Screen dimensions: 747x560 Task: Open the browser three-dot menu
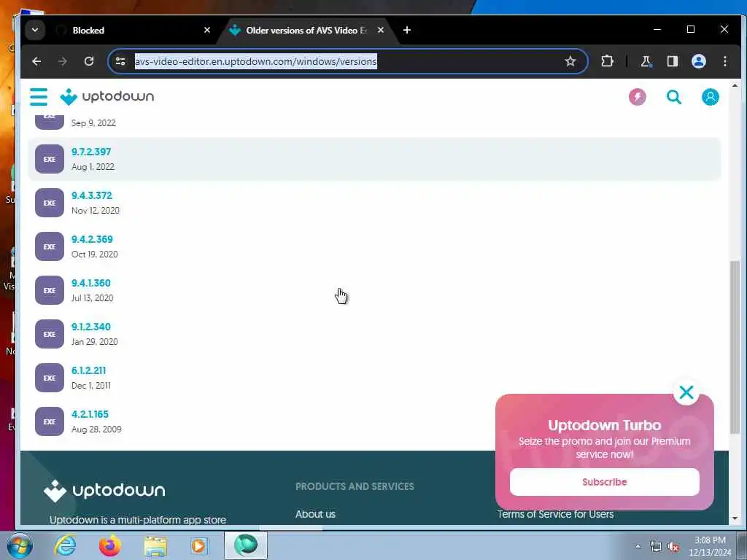724,61
